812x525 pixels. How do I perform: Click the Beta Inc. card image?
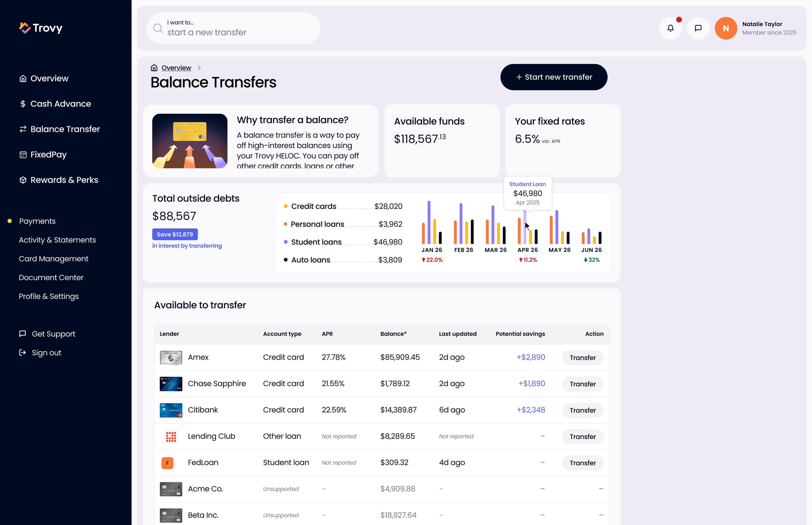pyautogui.click(x=171, y=516)
